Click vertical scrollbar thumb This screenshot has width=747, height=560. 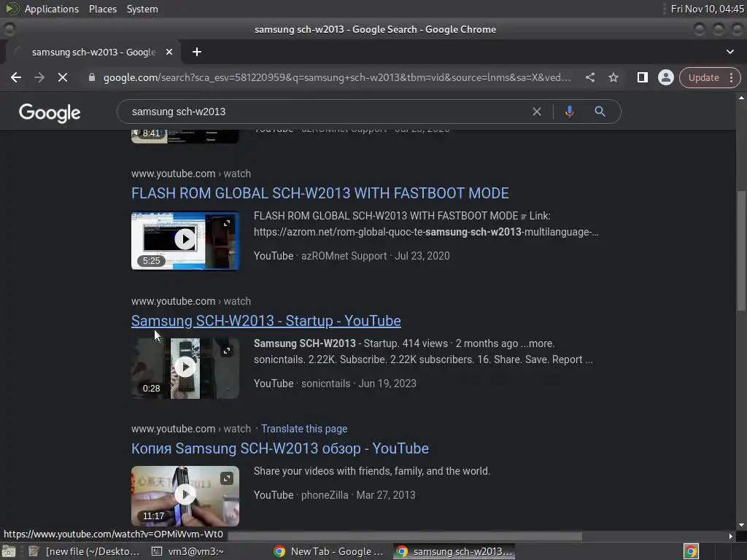[741, 251]
